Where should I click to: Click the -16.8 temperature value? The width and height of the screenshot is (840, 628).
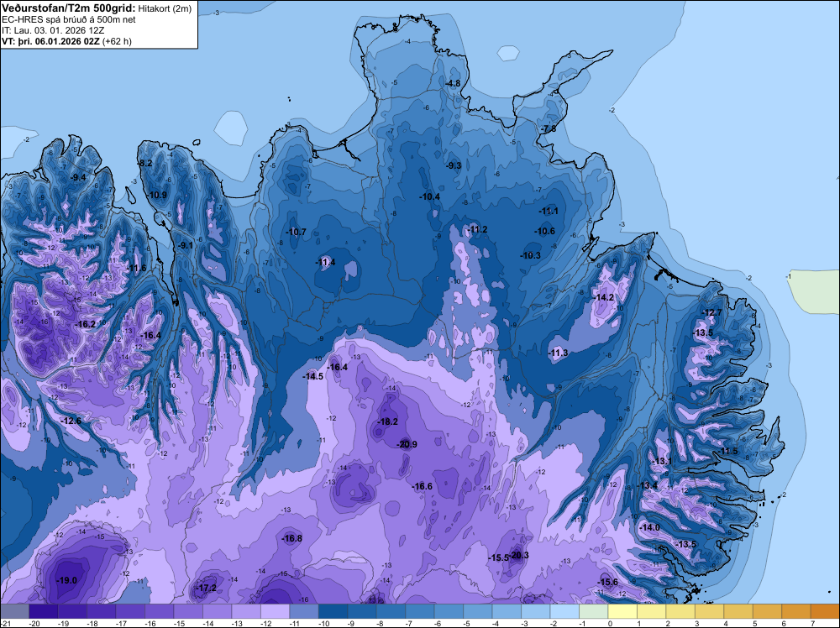click(x=292, y=539)
